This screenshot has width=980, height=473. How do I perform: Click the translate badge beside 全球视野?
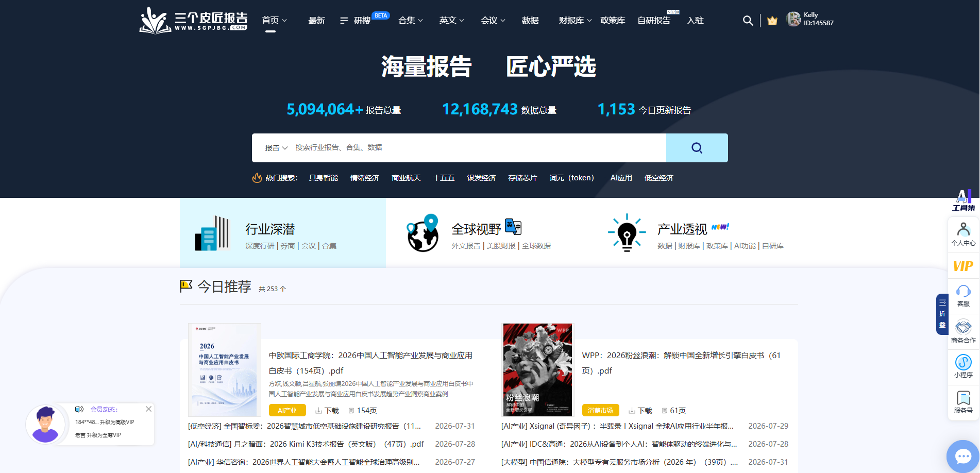pos(513,226)
